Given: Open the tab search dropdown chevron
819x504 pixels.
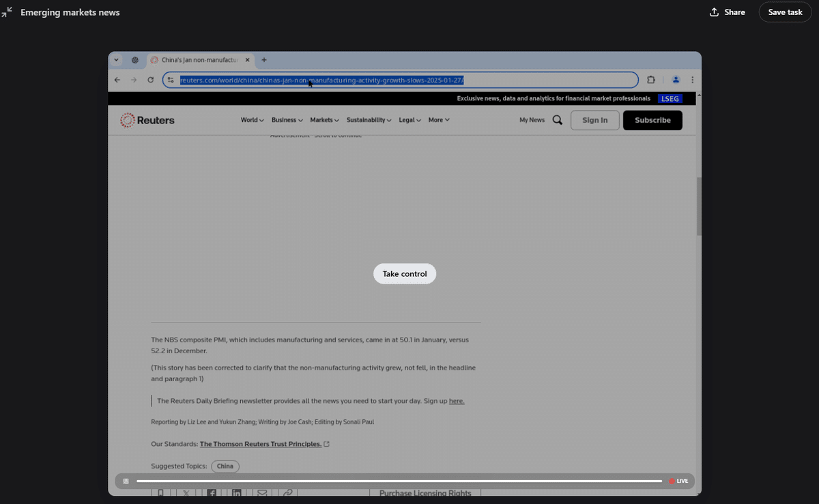Looking at the screenshot, I should pos(116,60).
